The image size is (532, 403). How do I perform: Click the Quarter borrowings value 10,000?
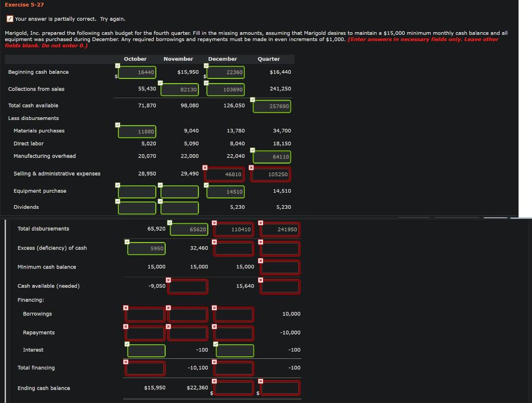click(x=291, y=314)
